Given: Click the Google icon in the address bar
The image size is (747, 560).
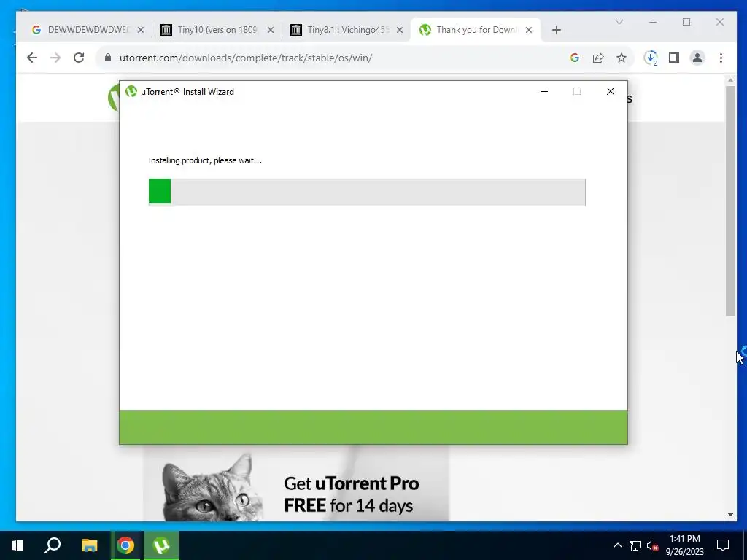Looking at the screenshot, I should [575, 58].
